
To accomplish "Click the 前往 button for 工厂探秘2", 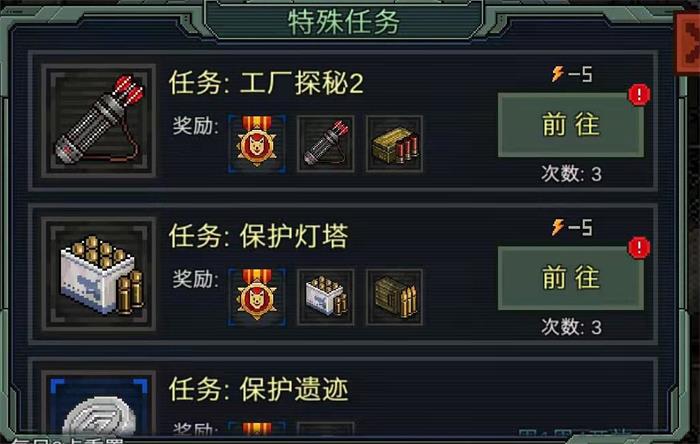I will point(571,125).
